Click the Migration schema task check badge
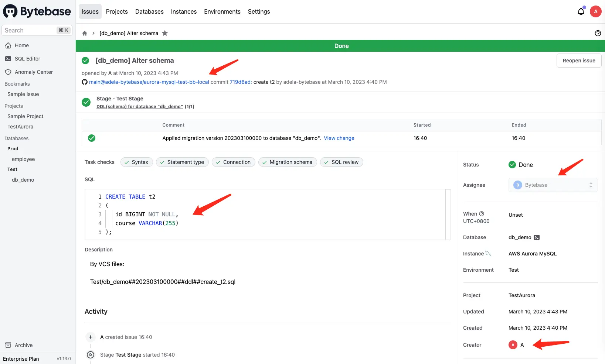605x364 pixels. [x=288, y=162]
